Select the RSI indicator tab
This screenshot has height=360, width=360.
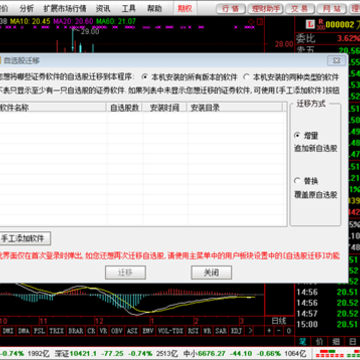(x=193, y=331)
